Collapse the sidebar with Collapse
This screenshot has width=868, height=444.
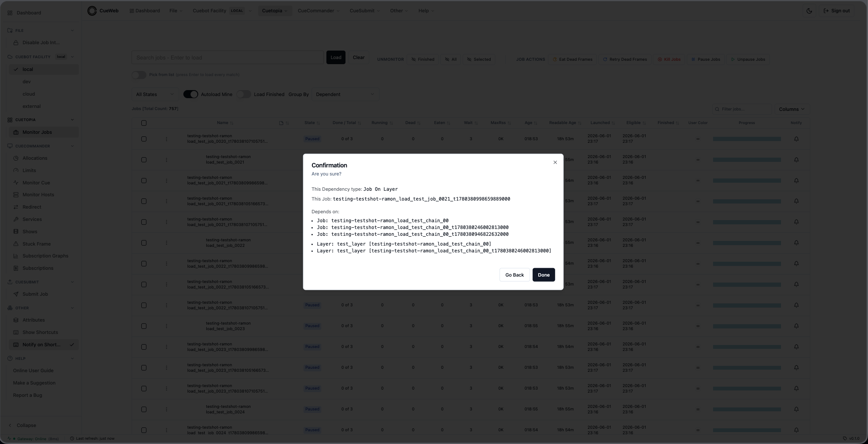click(x=22, y=425)
